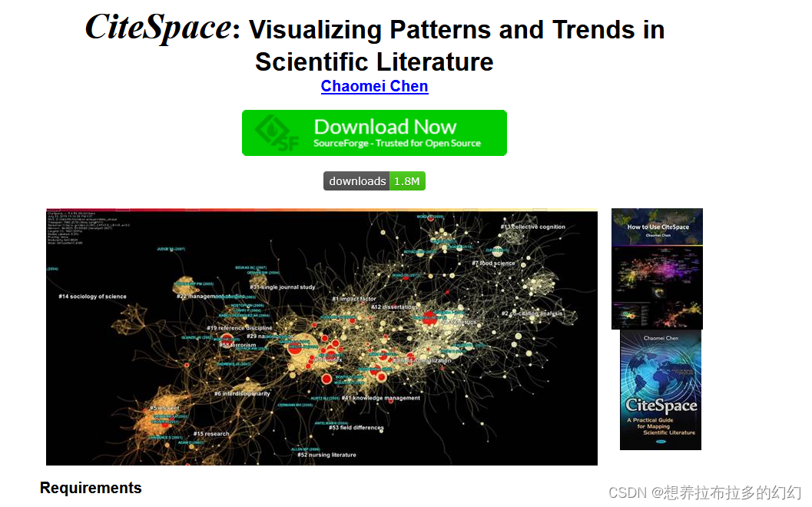The height and width of the screenshot is (507, 812).
Task: Open the CiteSpace network visualization image
Action: click(x=322, y=336)
